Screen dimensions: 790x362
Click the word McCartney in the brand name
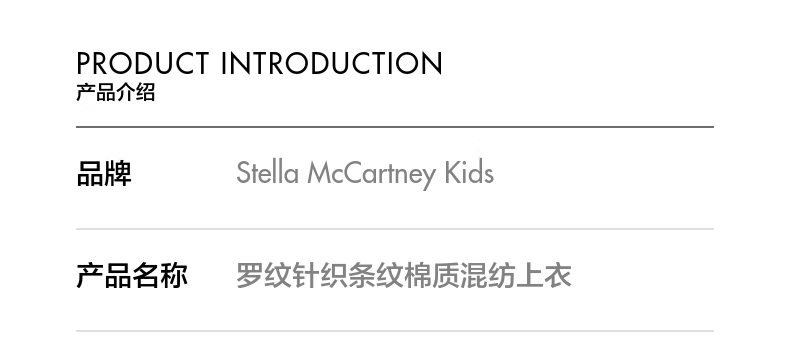[371, 174]
